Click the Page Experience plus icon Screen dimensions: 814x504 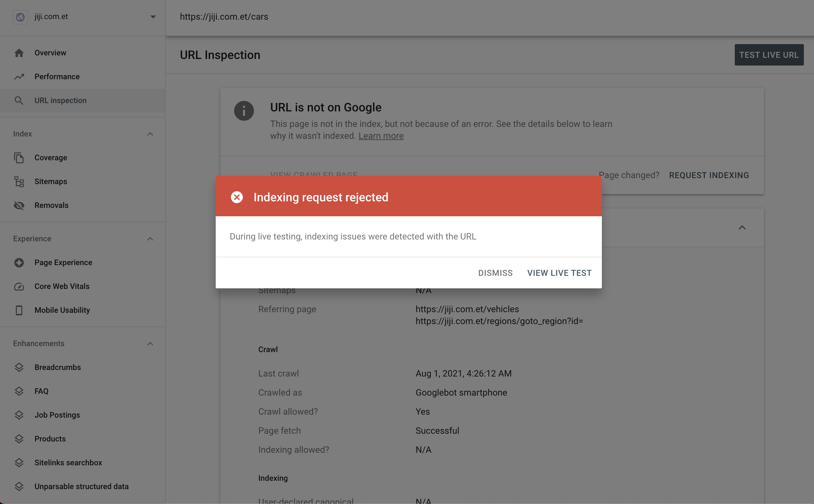tap(18, 262)
